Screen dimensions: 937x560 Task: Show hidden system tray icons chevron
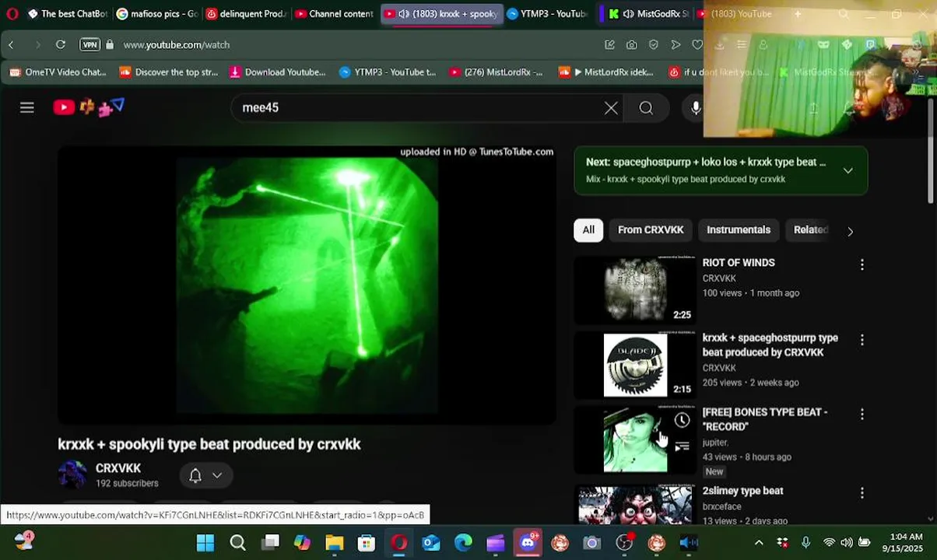759,543
